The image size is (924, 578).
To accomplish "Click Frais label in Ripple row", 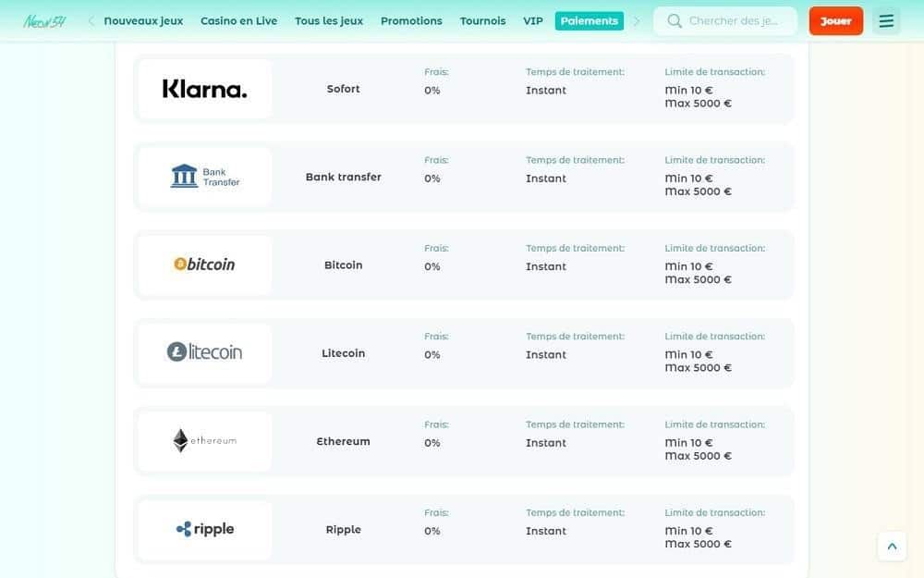I will [x=436, y=512].
